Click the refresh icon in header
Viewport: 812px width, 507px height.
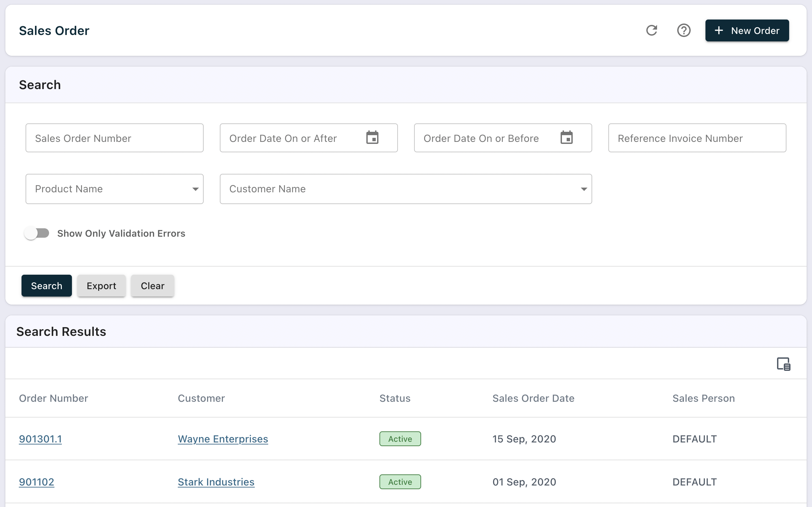pyautogui.click(x=651, y=31)
